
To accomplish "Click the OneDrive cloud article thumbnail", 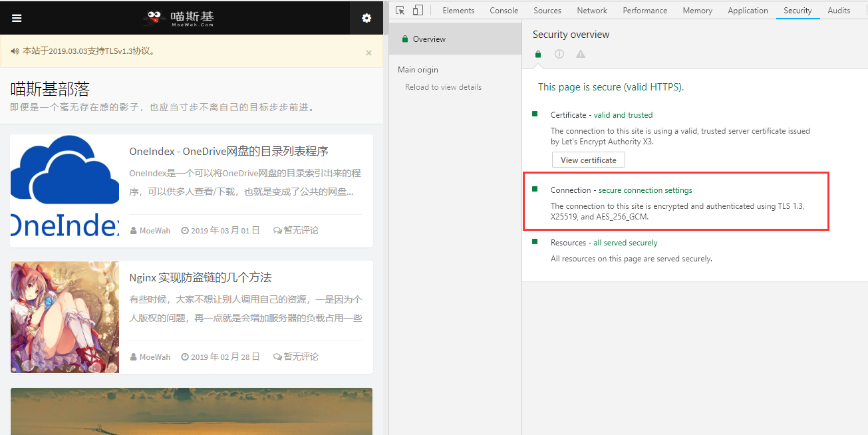I will pyautogui.click(x=65, y=190).
